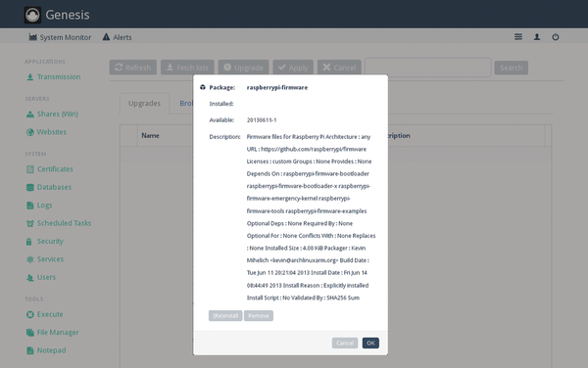
Task: Click the Fetch lists button
Action: pos(187,68)
